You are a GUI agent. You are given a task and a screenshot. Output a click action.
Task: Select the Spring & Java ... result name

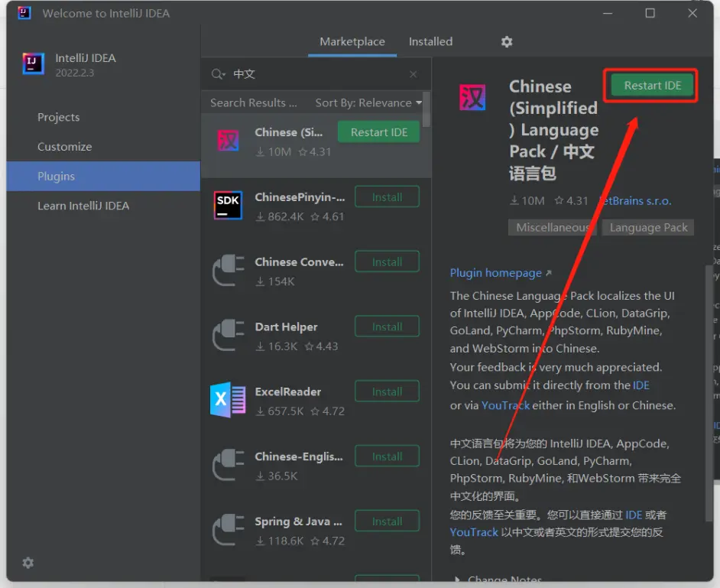pos(298,521)
